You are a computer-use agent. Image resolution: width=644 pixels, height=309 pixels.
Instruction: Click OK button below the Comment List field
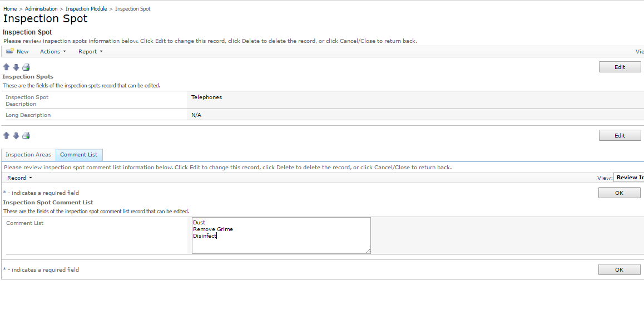619,269
